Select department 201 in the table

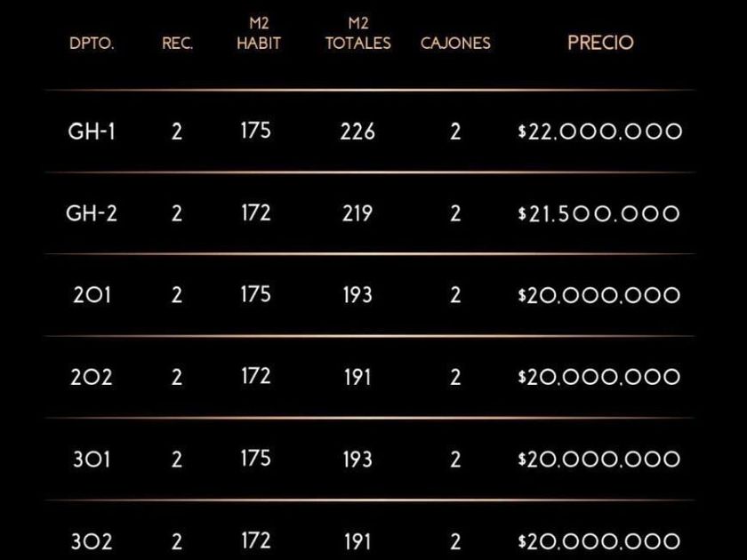pyautogui.click(x=92, y=295)
